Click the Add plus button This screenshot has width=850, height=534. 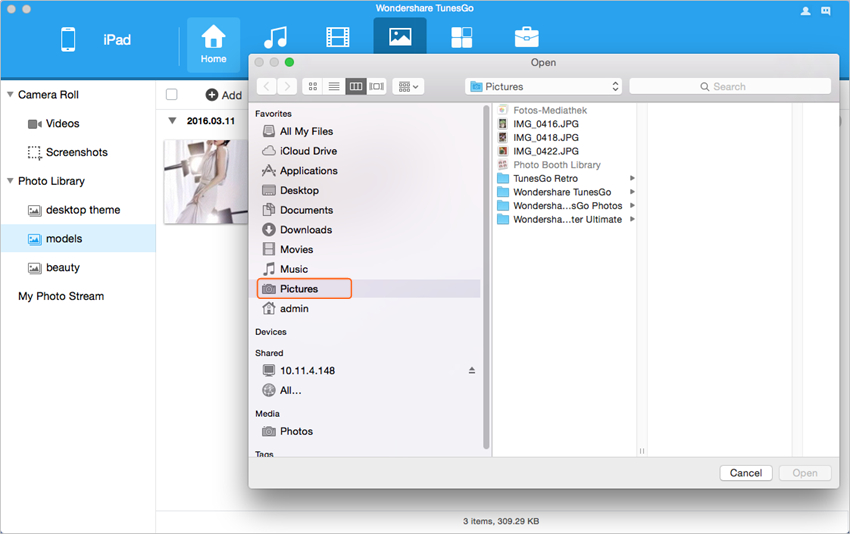tap(223, 95)
